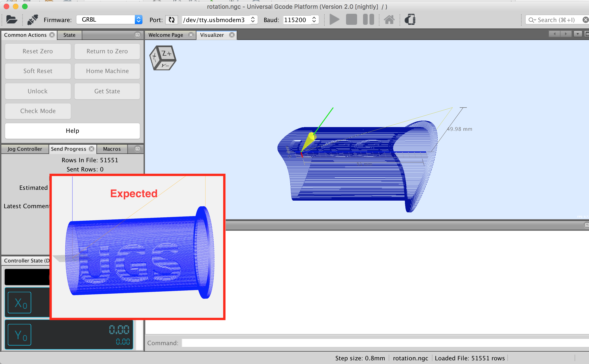Image resolution: width=589 pixels, height=364 pixels.
Task: Click the Home Machine button
Action: tap(107, 71)
